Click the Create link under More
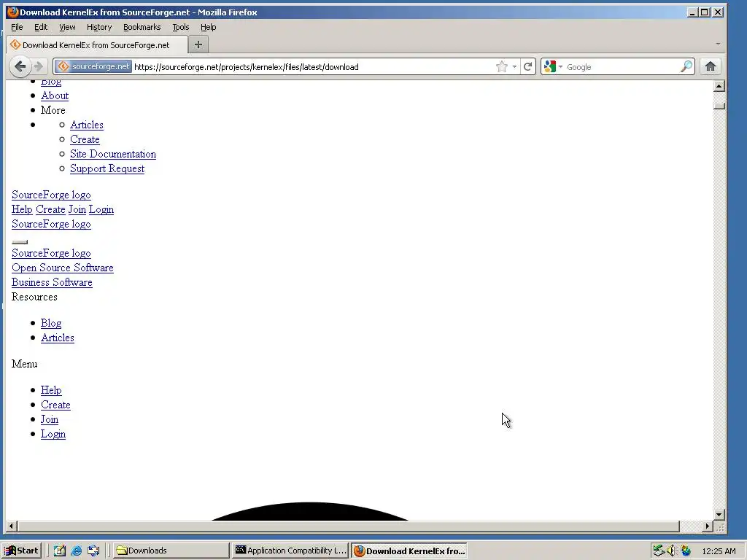Viewport: 747px width, 560px height. click(85, 139)
